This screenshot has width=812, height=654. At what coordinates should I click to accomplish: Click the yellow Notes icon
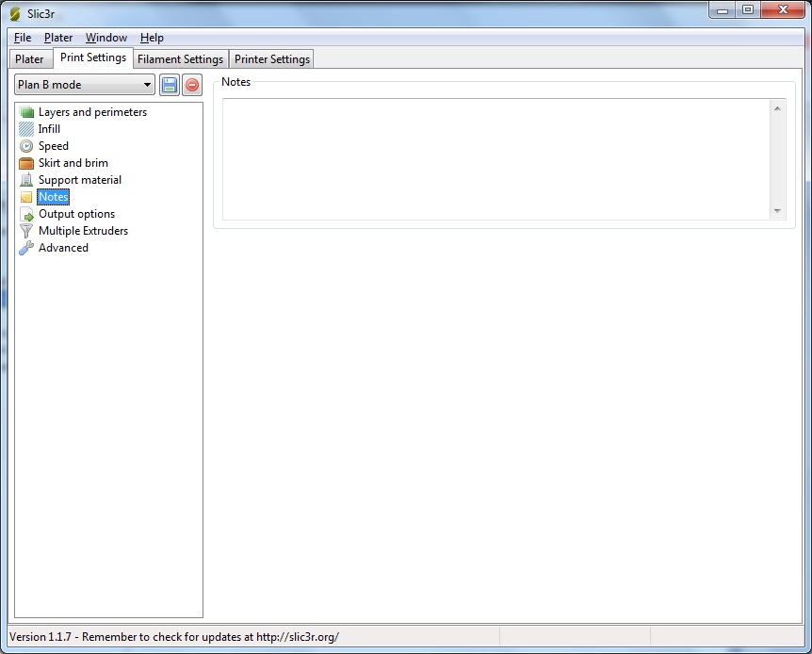[x=26, y=197]
